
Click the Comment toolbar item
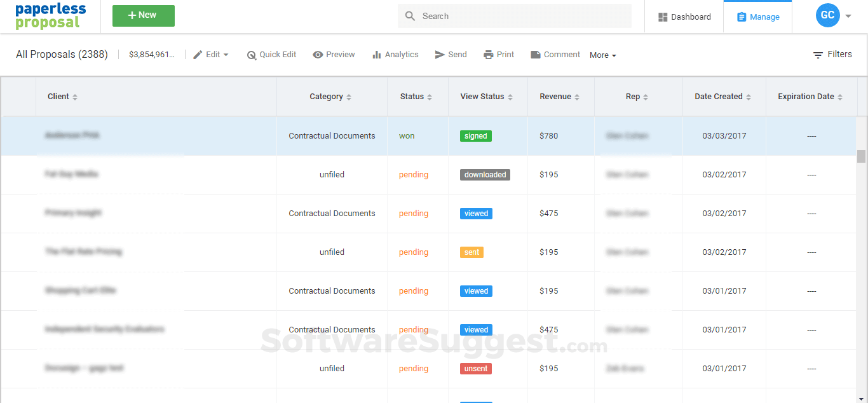(x=555, y=55)
